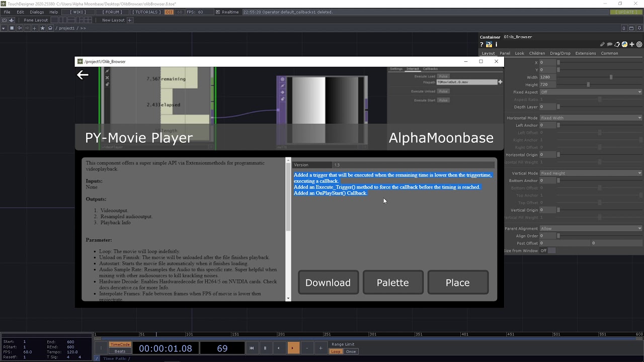Viewport: 644px width, 362px height.
Task: Click the bookmark star icon in path bar
Action: (x=42, y=28)
